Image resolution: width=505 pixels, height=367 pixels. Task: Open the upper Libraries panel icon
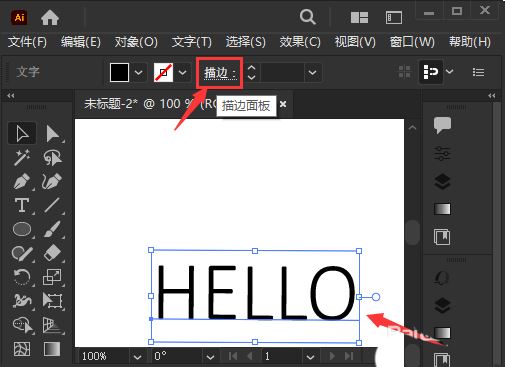click(x=442, y=237)
